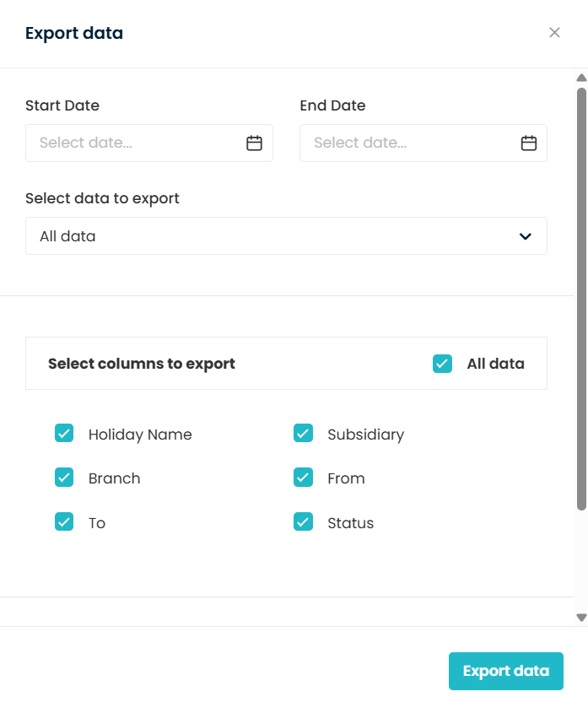
Task: Open the Start Date calendar icon
Action: (x=254, y=143)
